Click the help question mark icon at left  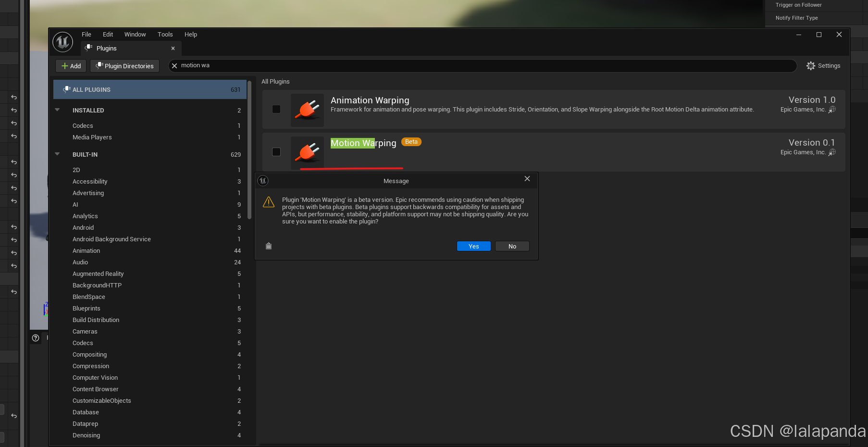(36, 338)
